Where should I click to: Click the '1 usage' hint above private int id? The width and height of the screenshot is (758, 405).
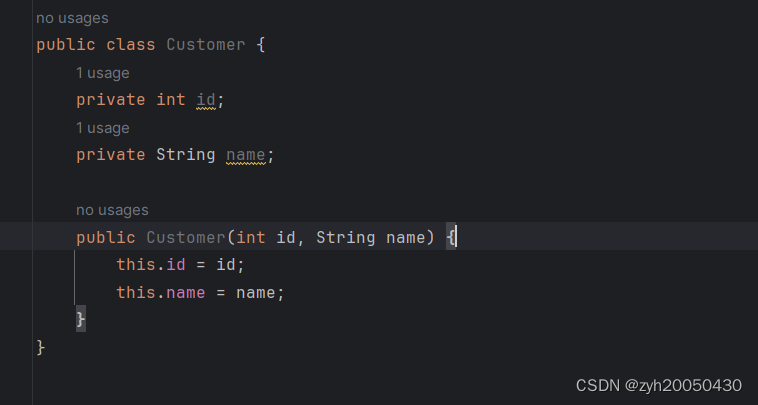point(102,73)
